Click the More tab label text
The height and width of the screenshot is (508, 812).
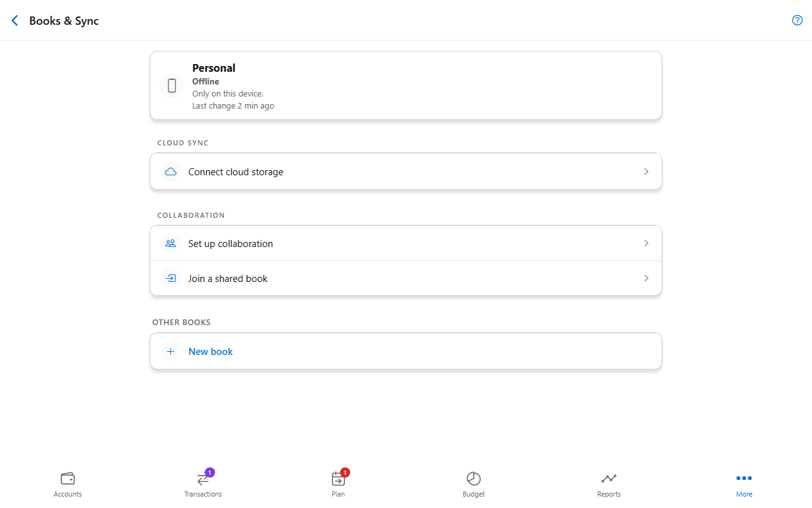coord(744,494)
